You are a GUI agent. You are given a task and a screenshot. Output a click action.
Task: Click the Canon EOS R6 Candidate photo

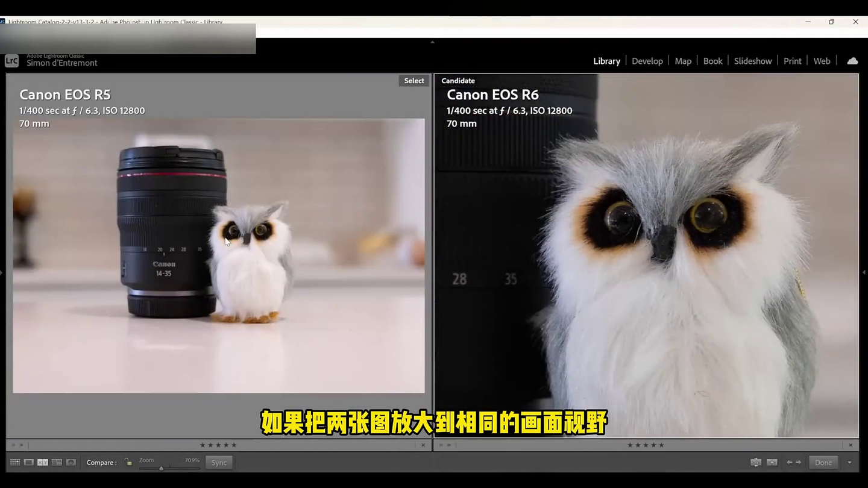pos(646,256)
